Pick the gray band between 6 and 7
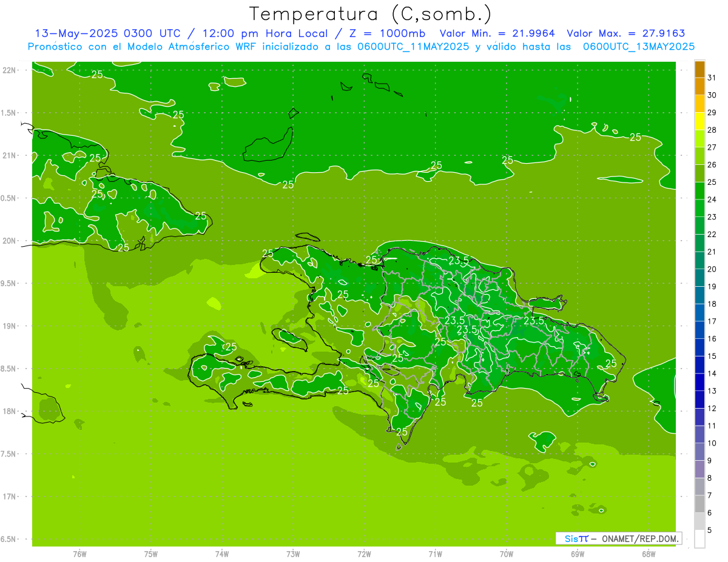Image resolution: width=728 pixels, height=562 pixels. click(x=699, y=504)
